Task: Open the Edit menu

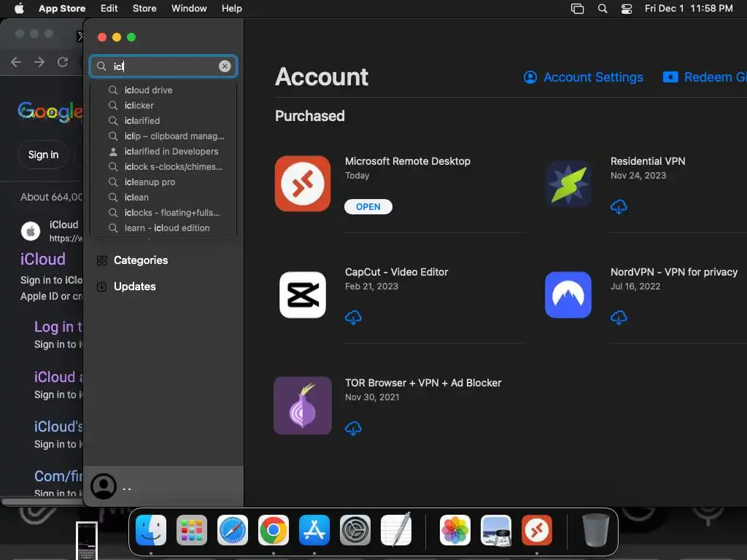Action: point(109,9)
